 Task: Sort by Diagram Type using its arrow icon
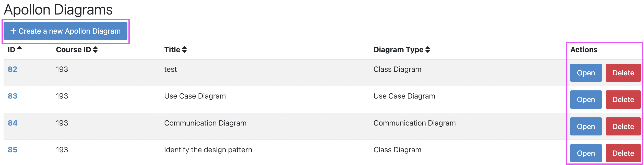pyautogui.click(x=428, y=50)
